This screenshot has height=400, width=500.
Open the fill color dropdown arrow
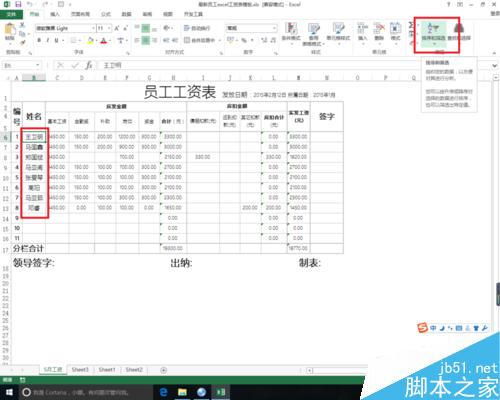tap(96, 40)
